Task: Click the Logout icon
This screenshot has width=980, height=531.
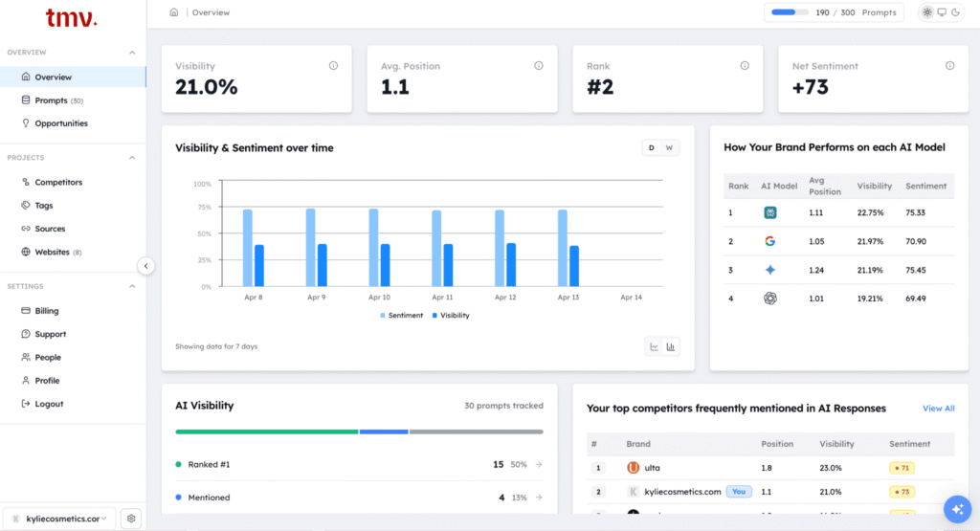Action: coord(26,404)
